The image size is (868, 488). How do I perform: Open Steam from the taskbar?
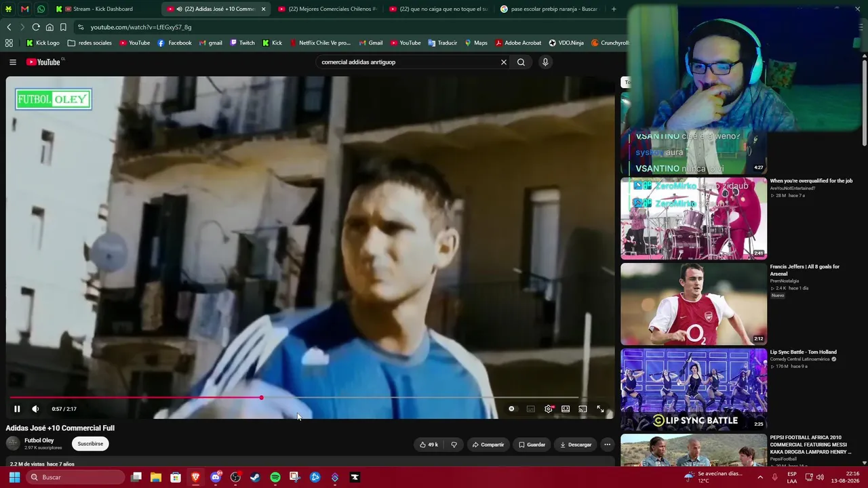pyautogui.click(x=255, y=477)
